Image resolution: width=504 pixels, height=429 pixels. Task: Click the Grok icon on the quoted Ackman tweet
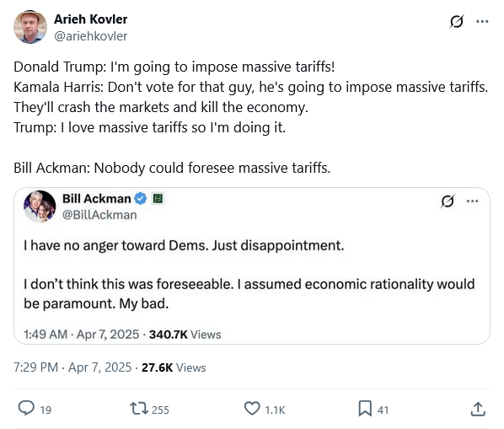448,201
